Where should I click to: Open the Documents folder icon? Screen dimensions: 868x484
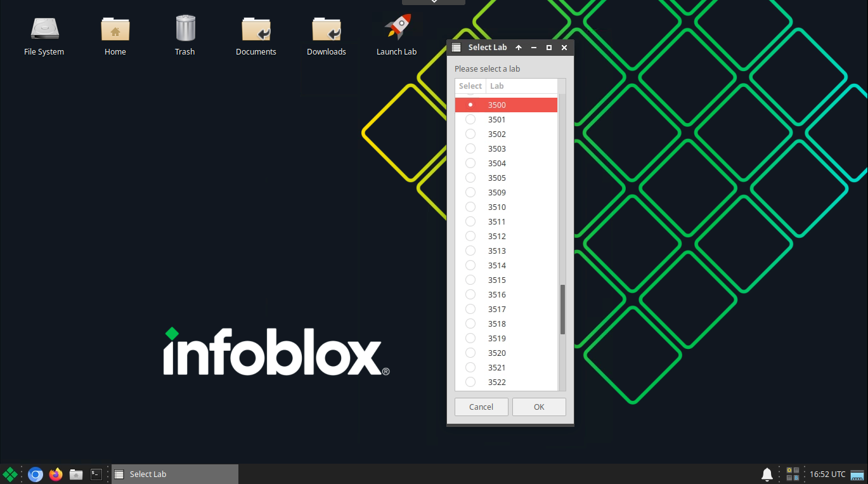256,29
